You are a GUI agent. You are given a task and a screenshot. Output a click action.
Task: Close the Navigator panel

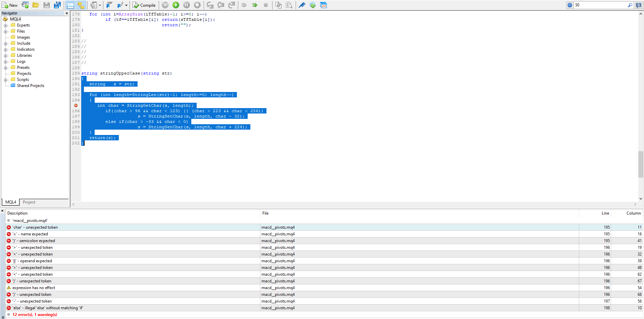click(67, 13)
